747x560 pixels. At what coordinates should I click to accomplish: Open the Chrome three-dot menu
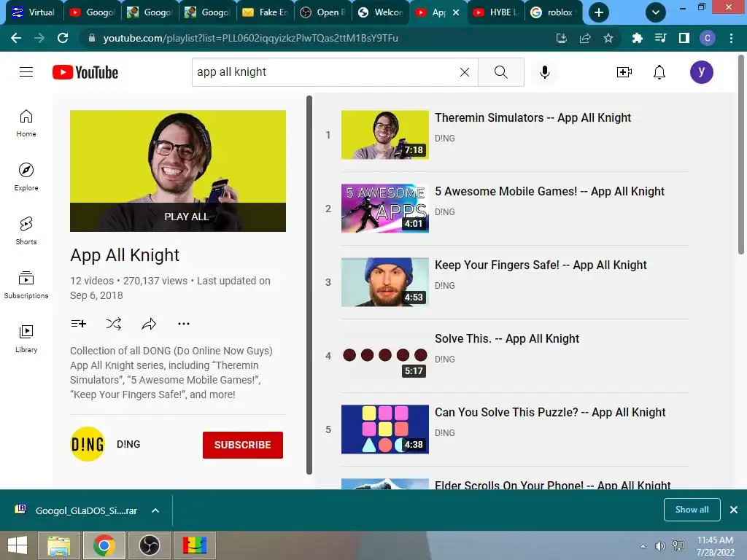(x=731, y=38)
